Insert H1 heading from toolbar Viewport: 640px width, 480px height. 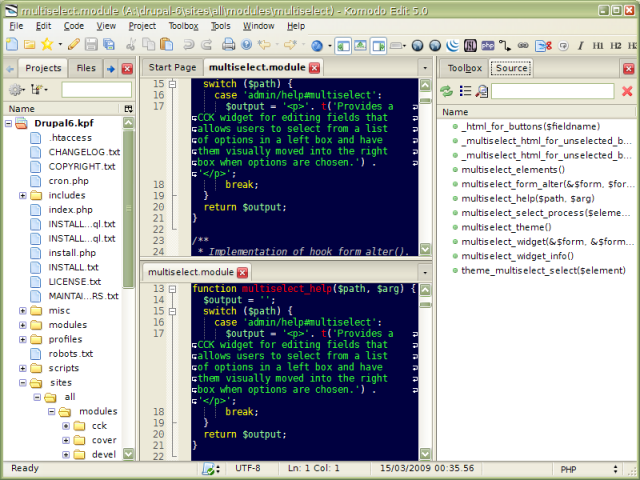tap(598, 45)
